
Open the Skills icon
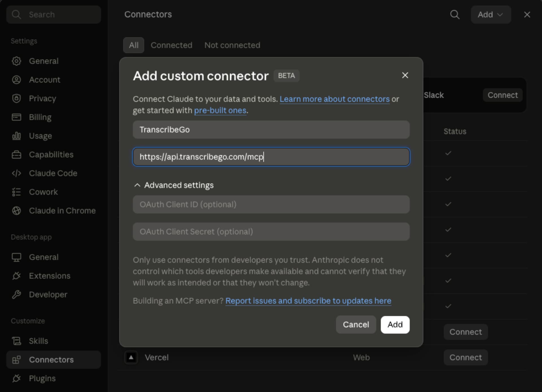(x=16, y=341)
